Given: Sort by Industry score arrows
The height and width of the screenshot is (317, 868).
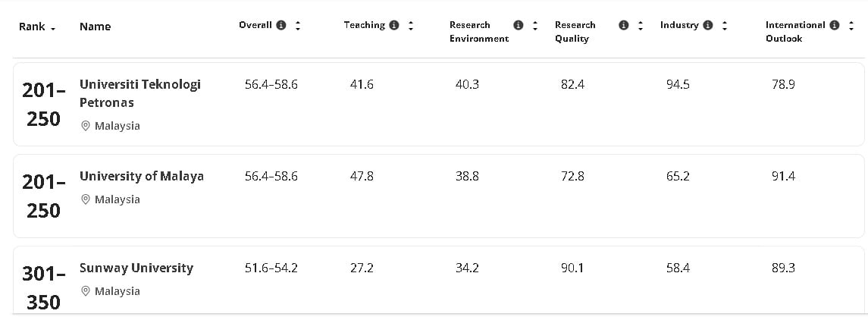Looking at the screenshot, I should [725, 26].
